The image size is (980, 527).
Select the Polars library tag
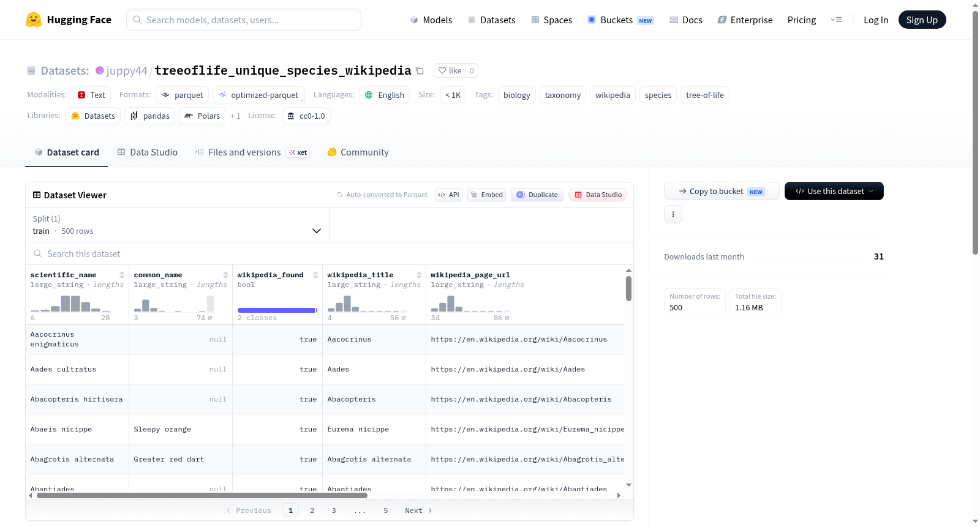coord(202,116)
